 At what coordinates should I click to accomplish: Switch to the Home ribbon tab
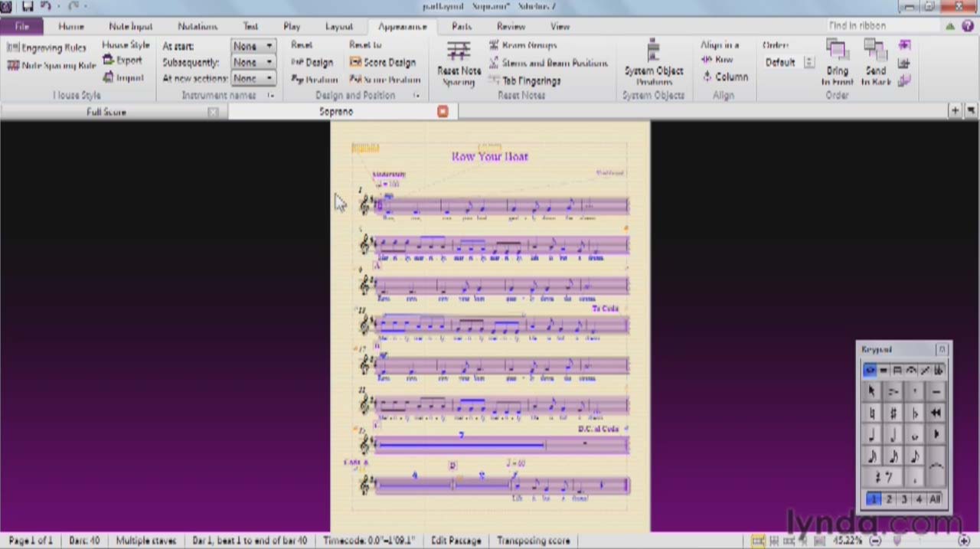[x=71, y=26]
